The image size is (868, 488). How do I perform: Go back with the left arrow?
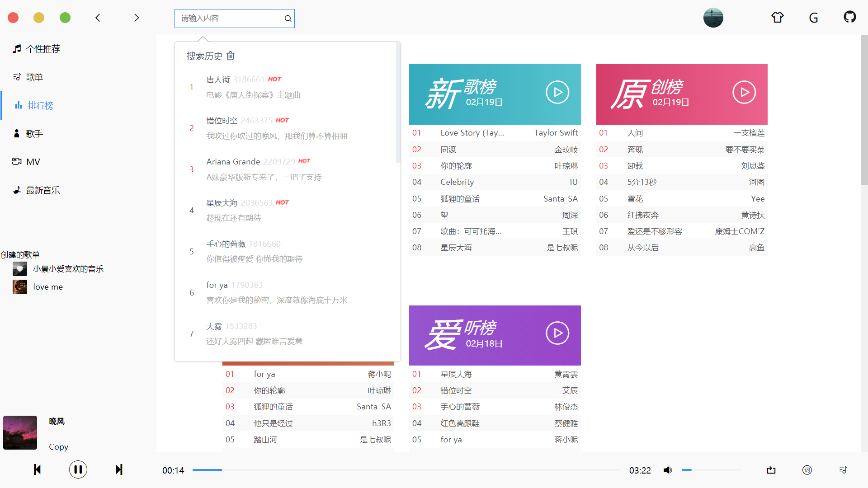(x=98, y=18)
